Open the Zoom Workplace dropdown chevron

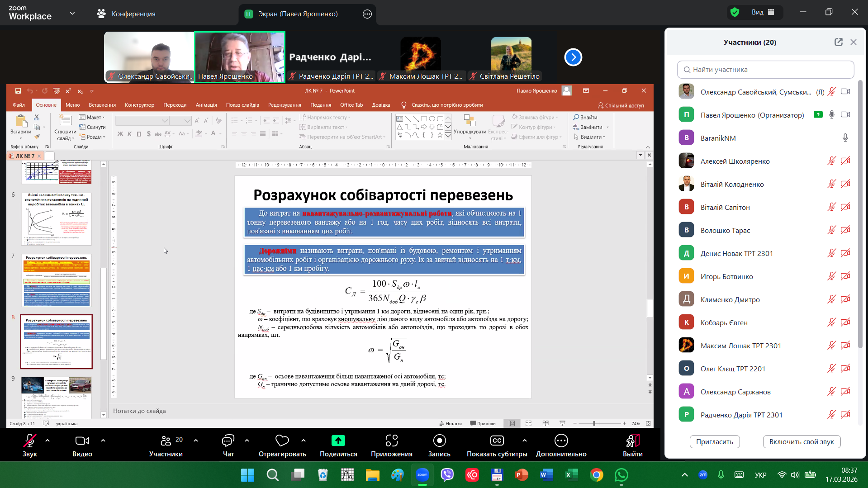point(72,14)
